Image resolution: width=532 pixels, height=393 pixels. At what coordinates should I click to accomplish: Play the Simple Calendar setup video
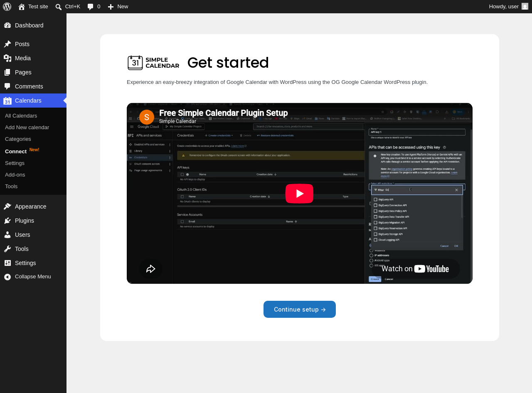click(x=299, y=194)
